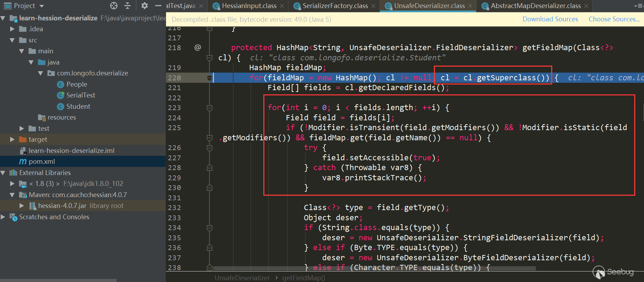Switch to the HessianInput.class tab
Image resolution: width=644 pixels, height=282 pixels.
[249, 6]
